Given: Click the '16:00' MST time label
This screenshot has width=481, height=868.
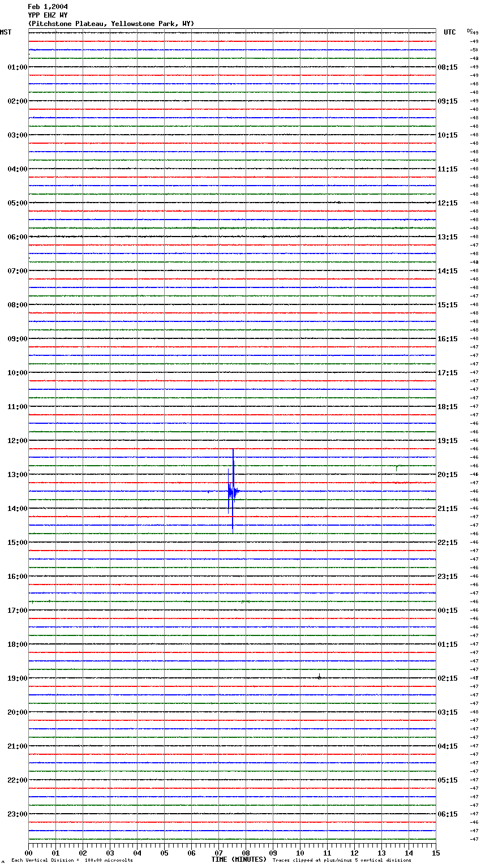Looking at the screenshot, I should coord(18,577).
